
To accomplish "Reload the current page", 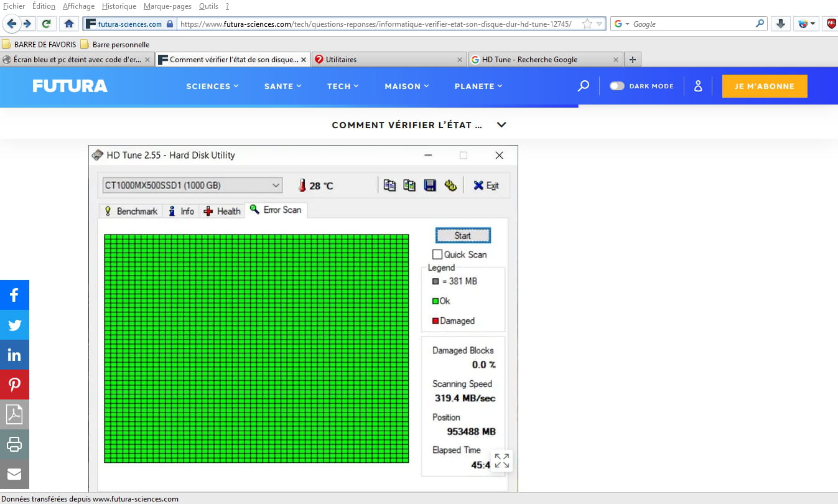I will tap(46, 24).
